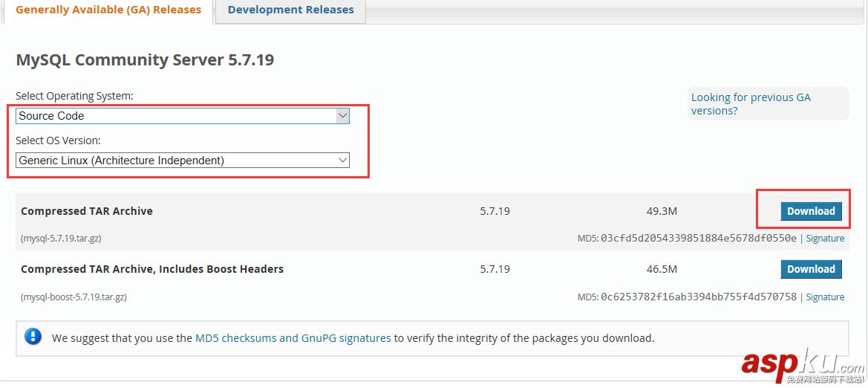Click the MySQL Community Server 5.7.19 heading
This screenshot has height=388, width=868.
point(145,60)
